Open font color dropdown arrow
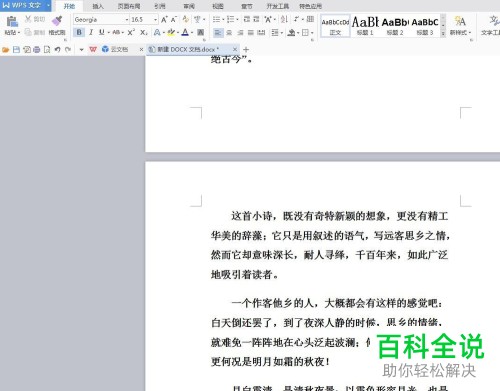Image resolution: width=500 pixels, height=391 pixels. (192, 33)
